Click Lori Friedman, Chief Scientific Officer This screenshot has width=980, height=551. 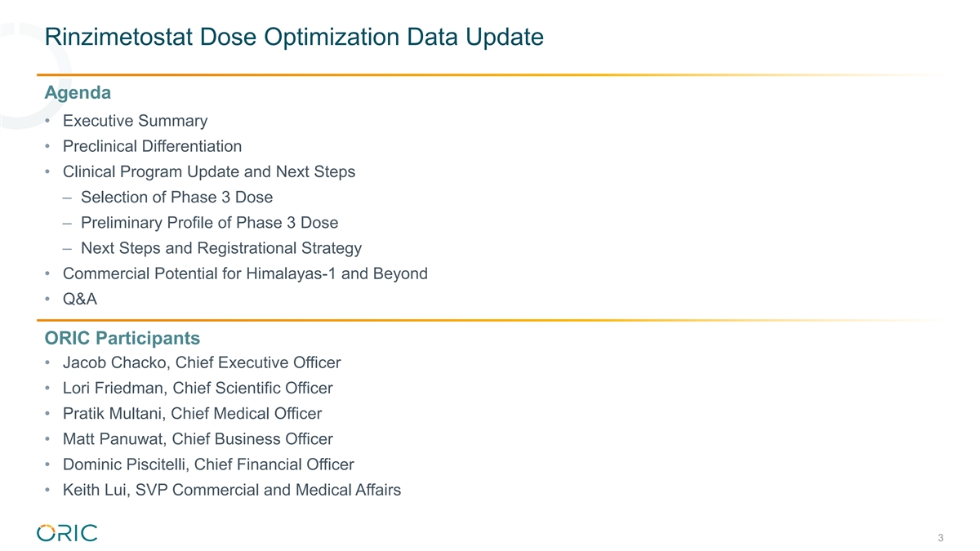197,388
